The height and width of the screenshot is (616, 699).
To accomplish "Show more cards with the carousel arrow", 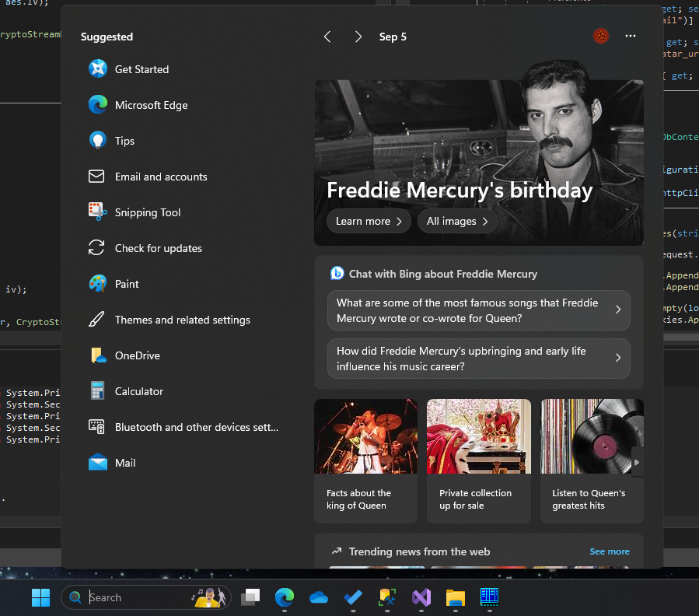I will [637, 463].
